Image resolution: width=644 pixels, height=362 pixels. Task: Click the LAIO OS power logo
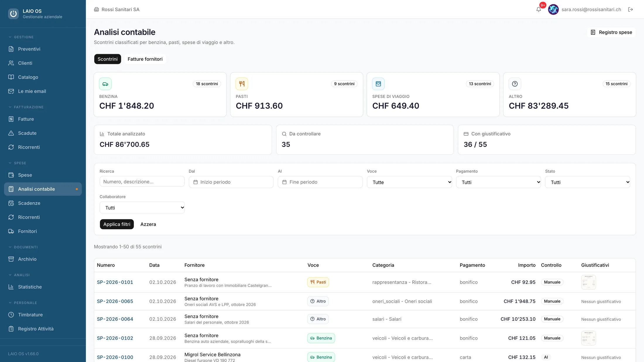13,14
